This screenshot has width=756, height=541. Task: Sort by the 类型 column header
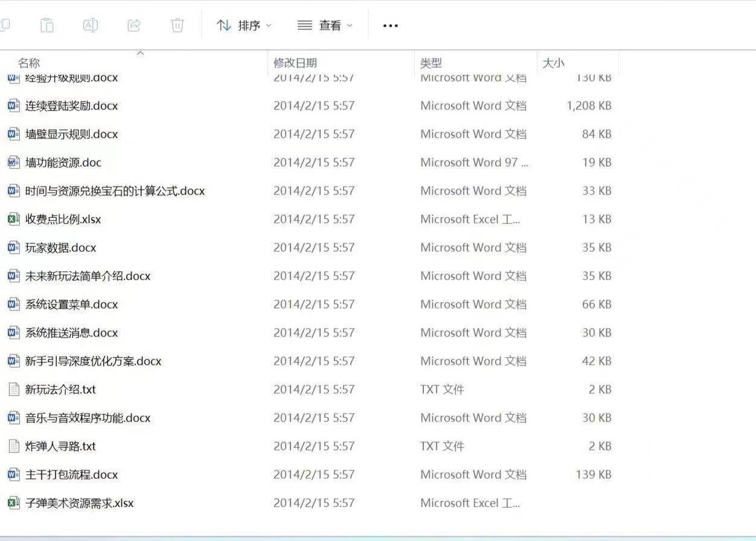coord(431,63)
